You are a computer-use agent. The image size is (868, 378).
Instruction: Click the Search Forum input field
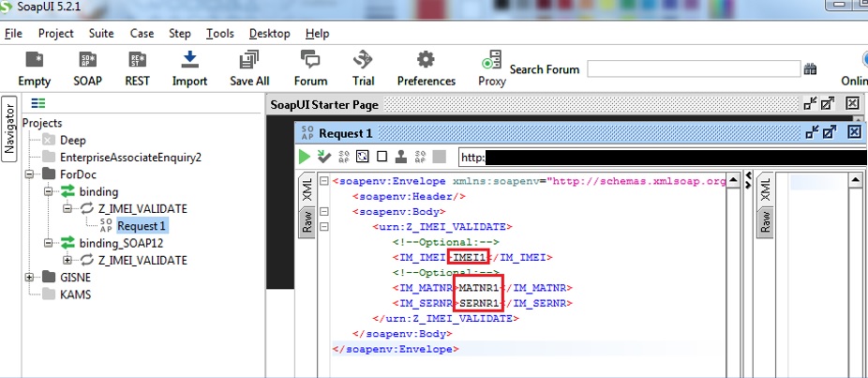[693, 69]
